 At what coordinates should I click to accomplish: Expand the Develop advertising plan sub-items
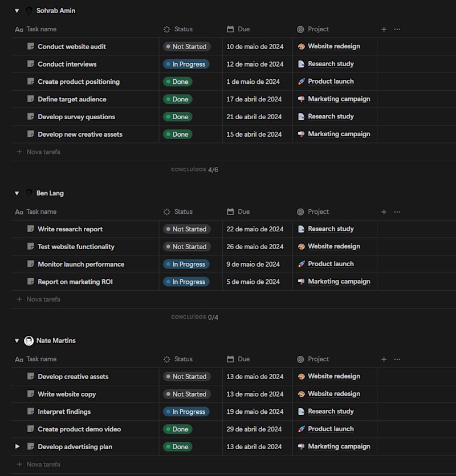coord(17,446)
